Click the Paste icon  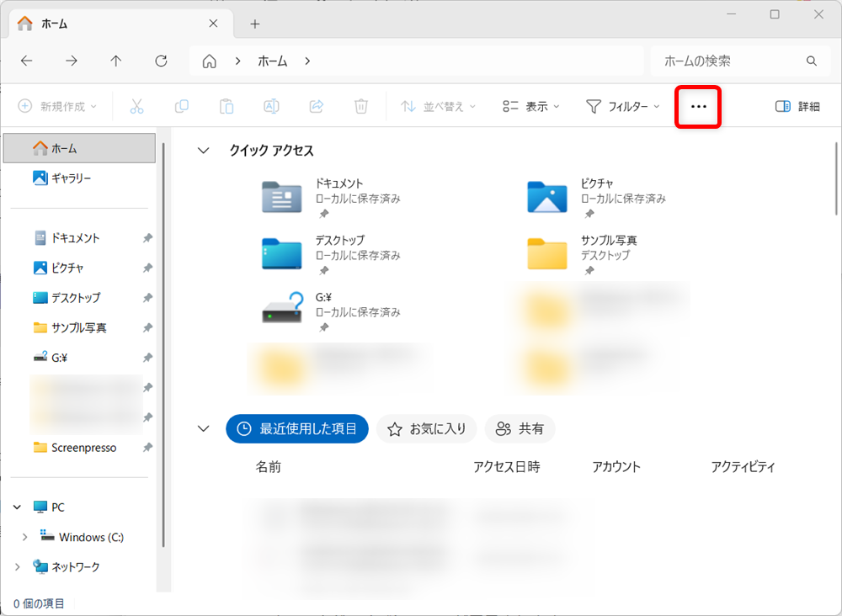coord(226,106)
